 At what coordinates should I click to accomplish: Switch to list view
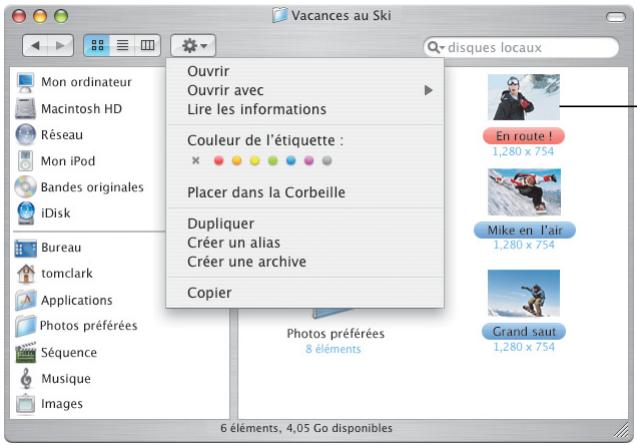click(x=122, y=45)
